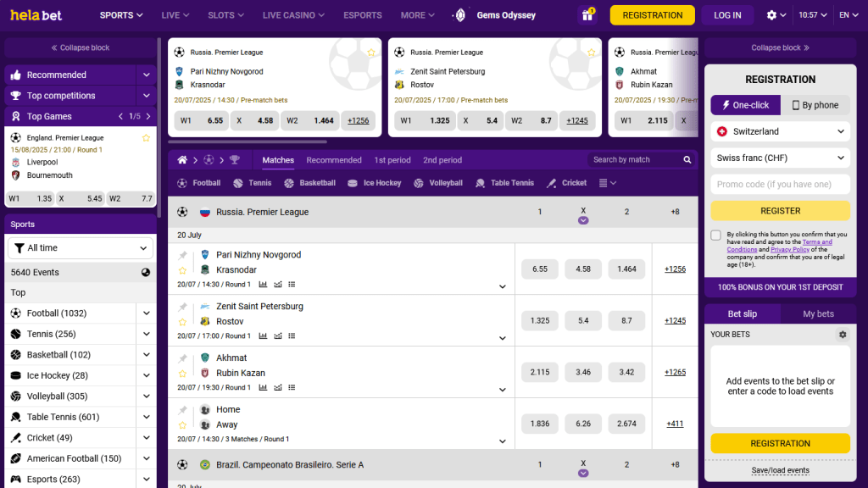Star the Home vs Away row

[x=183, y=425]
